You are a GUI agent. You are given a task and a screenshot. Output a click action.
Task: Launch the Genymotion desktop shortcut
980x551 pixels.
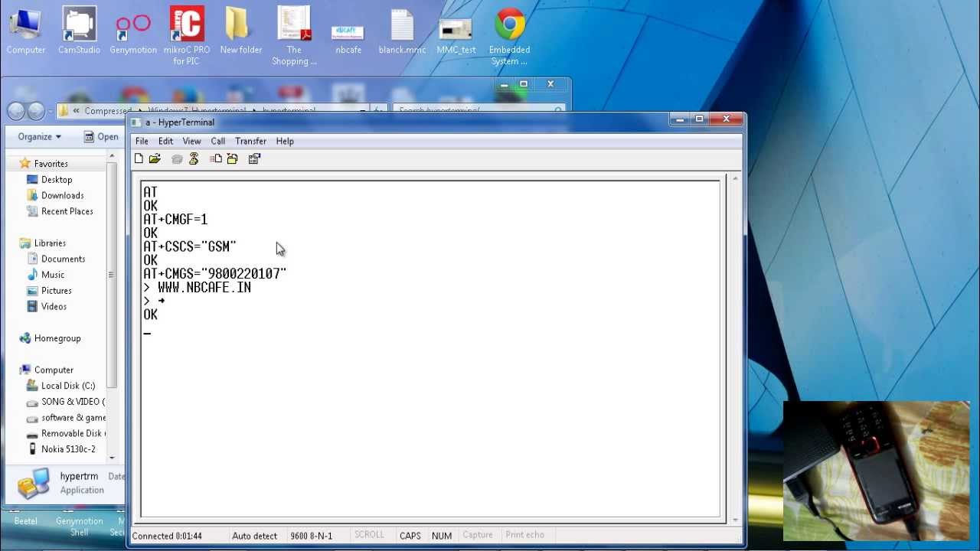(x=133, y=31)
